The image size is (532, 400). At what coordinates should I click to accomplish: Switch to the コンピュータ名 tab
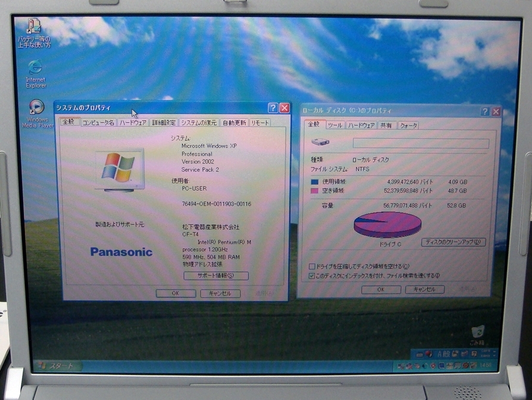98,122
